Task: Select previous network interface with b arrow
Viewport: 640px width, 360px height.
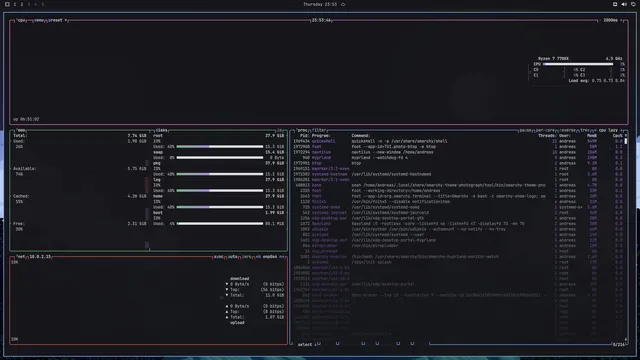Action: 258,257
